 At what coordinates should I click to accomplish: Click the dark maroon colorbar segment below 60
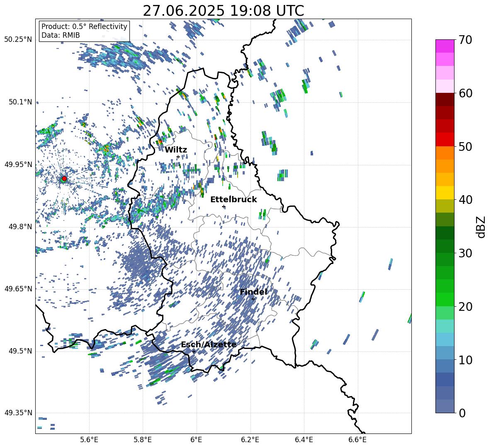click(x=445, y=99)
